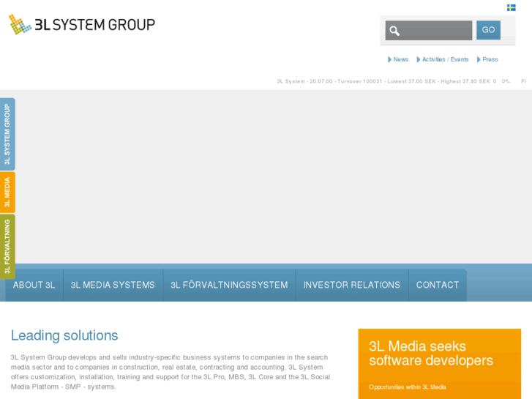Open the 3L Förvaltningssystem menu item
The height and width of the screenshot is (399, 532).
pos(229,285)
